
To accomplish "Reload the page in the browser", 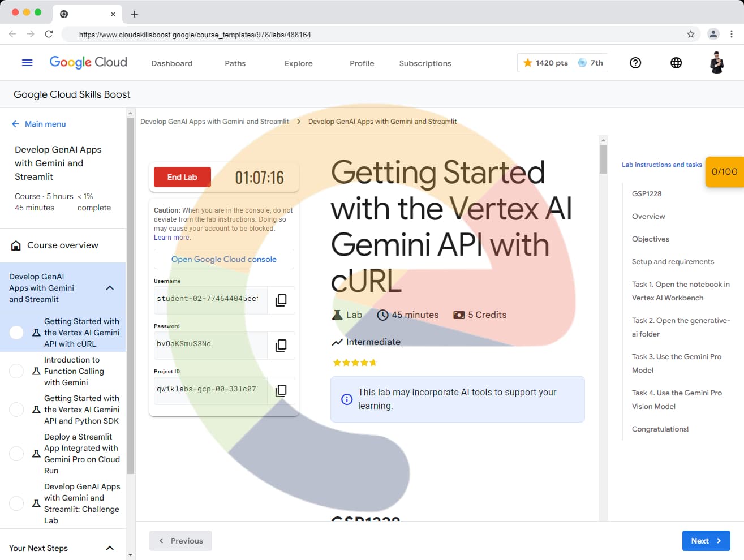I will pos(49,34).
